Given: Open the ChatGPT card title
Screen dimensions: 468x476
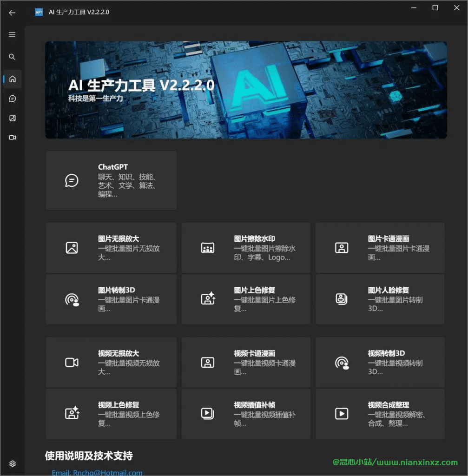Looking at the screenshot, I should point(113,167).
